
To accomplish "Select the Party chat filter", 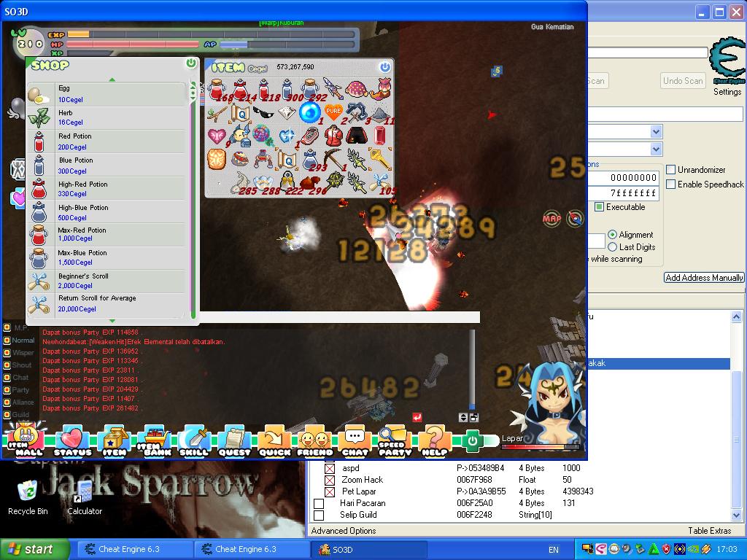I will pyautogui.click(x=18, y=390).
